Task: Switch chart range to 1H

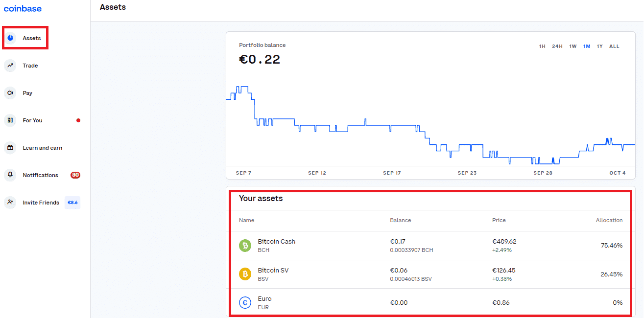Action: (x=542, y=46)
